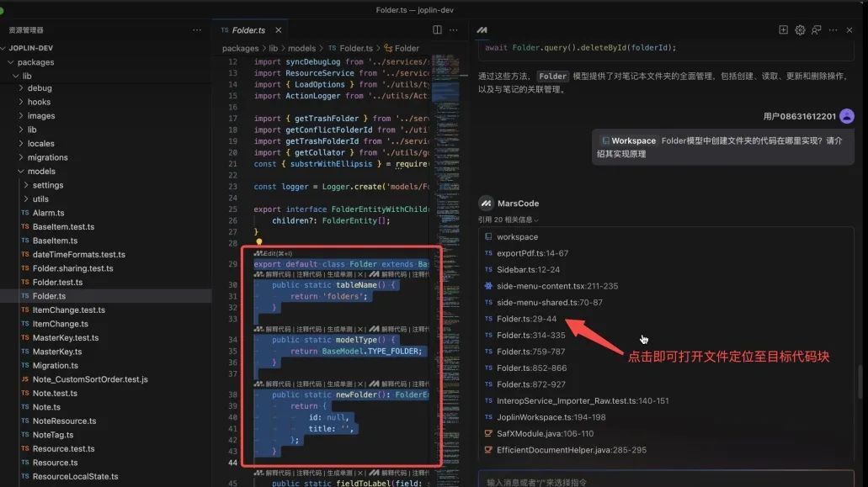
Task: Click the chat panel vertical scrollbar
Action: coord(860,381)
